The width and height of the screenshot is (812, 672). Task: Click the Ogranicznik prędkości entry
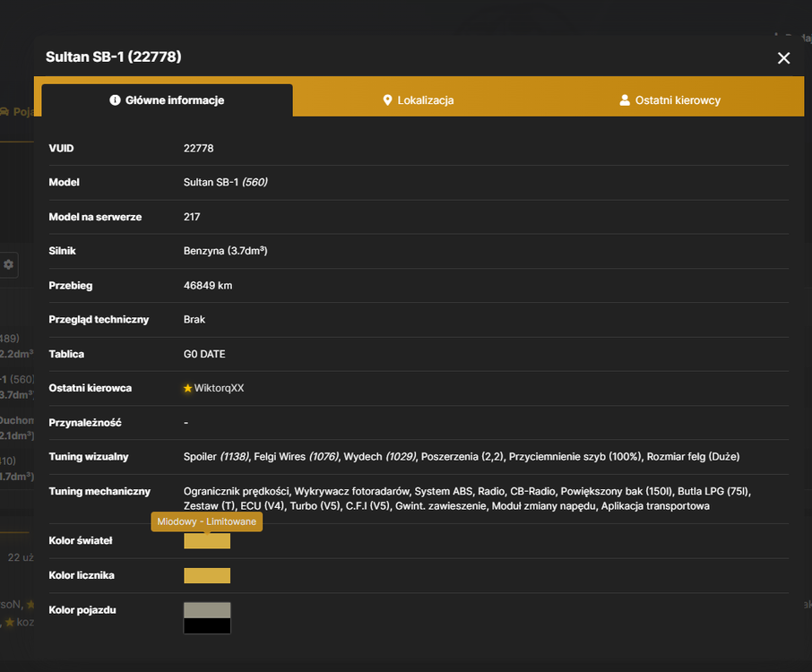pyautogui.click(x=236, y=491)
